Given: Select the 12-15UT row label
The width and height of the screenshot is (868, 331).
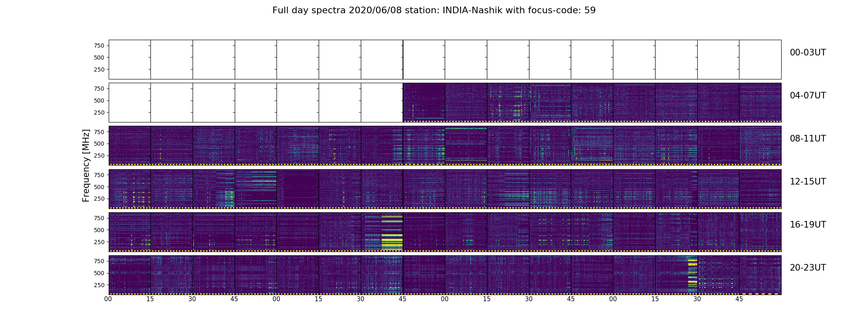Looking at the screenshot, I should pyautogui.click(x=808, y=182).
